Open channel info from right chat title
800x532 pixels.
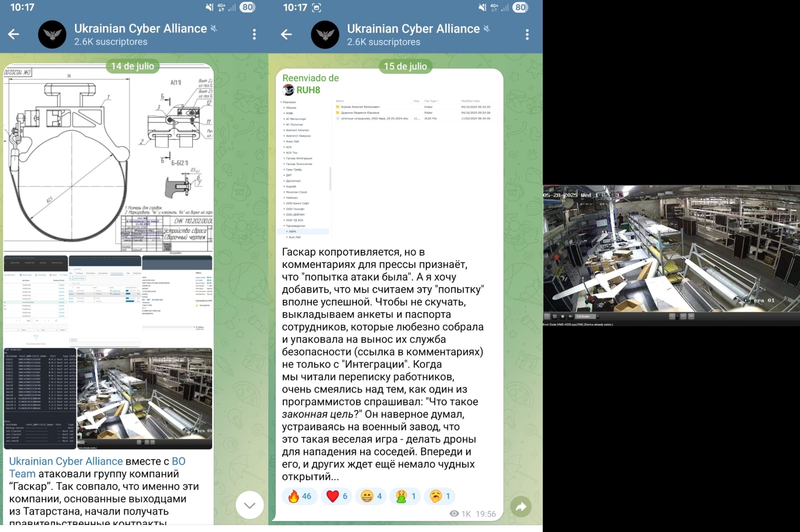click(x=413, y=29)
